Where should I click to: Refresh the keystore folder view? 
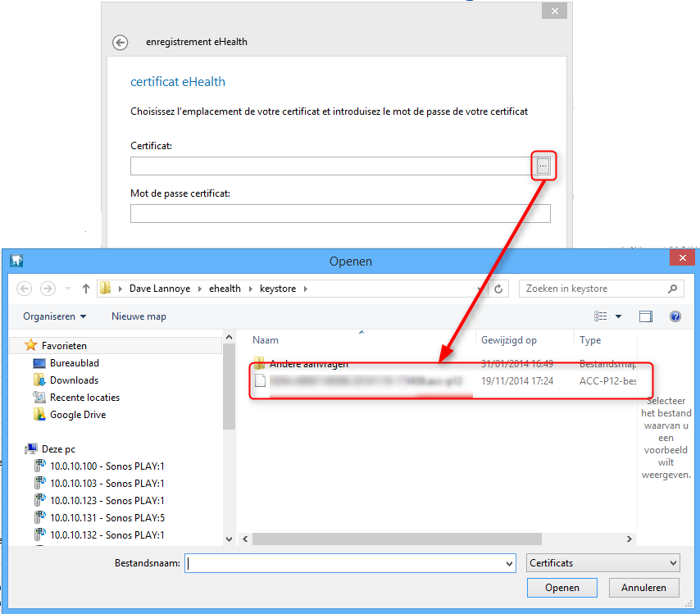click(x=499, y=289)
